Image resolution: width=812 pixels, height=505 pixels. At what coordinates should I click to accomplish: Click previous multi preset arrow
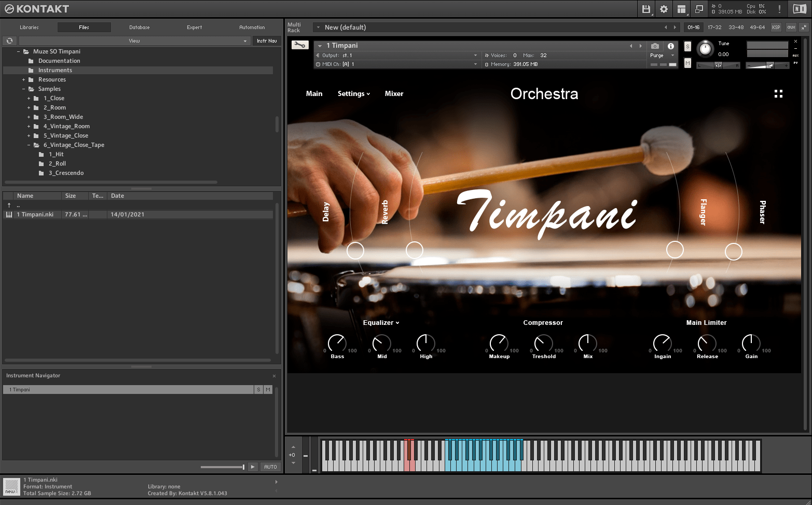coord(666,27)
